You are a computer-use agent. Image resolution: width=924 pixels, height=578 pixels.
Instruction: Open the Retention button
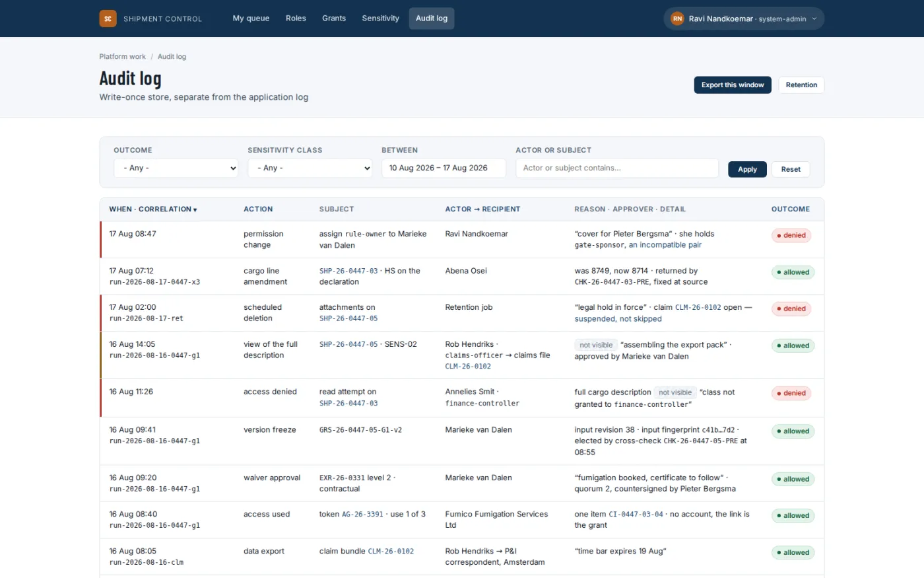coord(801,85)
